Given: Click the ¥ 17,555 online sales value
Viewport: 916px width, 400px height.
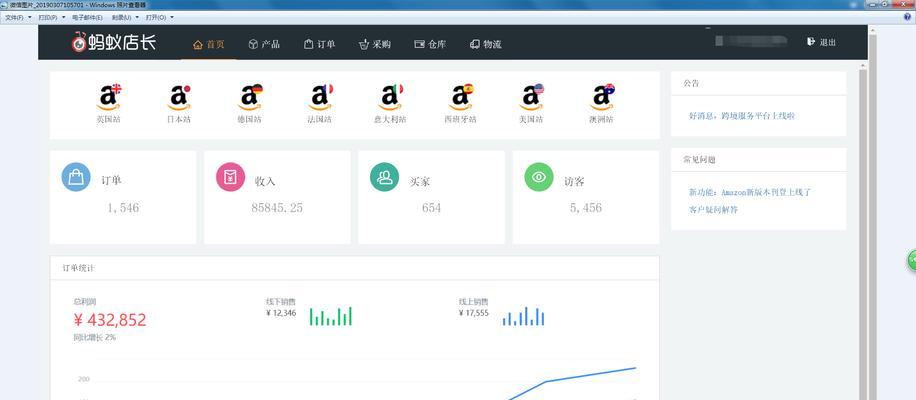Looking at the screenshot, I should pos(474,313).
